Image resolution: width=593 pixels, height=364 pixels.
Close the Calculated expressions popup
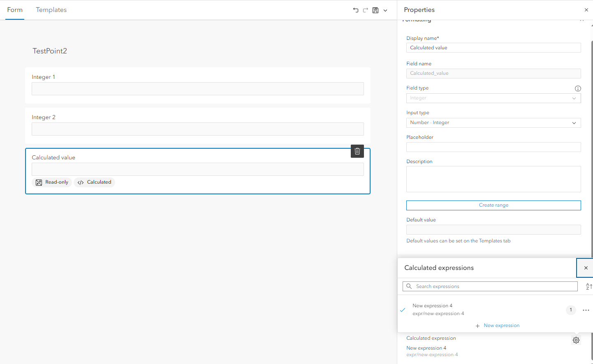tap(586, 268)
